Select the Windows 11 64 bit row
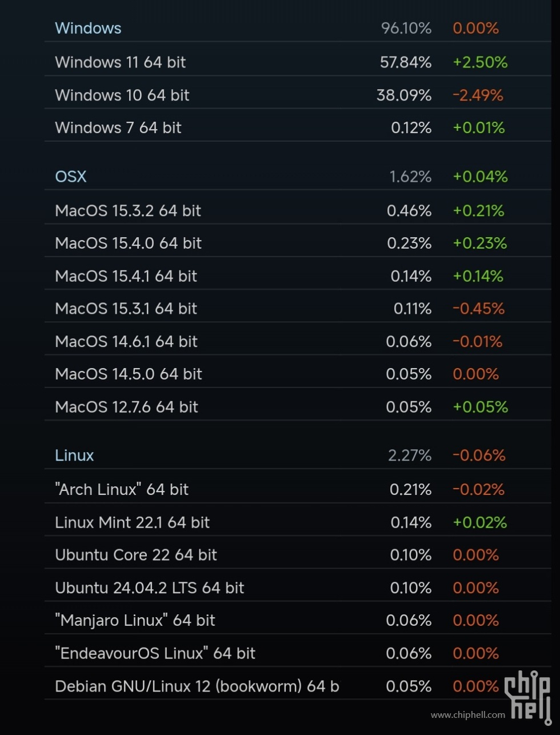Viewport: 560px width, 735px height. tap(298, 62)
